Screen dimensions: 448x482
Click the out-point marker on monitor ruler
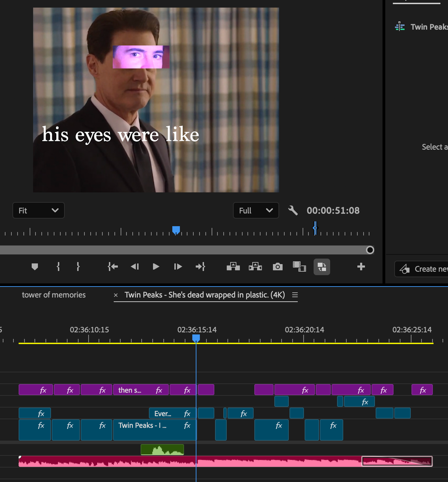(315, 228)
